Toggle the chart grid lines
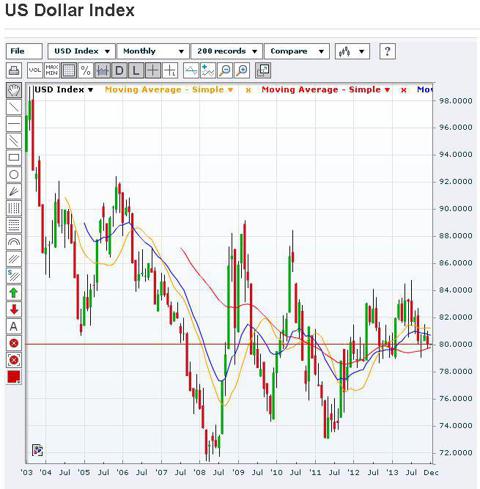The image size is (480, 489). click(69, 70)
